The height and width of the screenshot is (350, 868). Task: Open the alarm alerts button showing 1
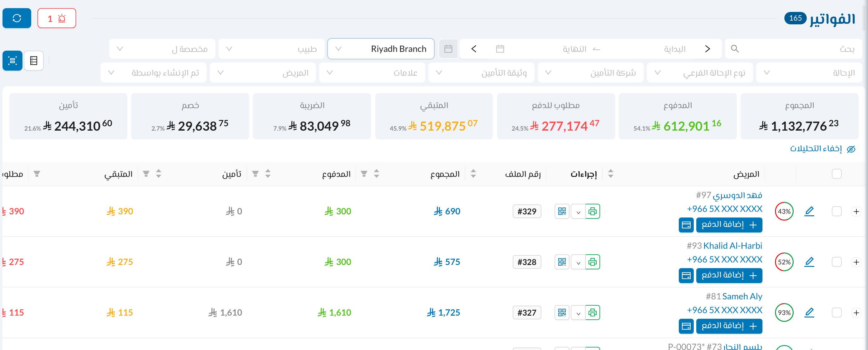[57, 18]
